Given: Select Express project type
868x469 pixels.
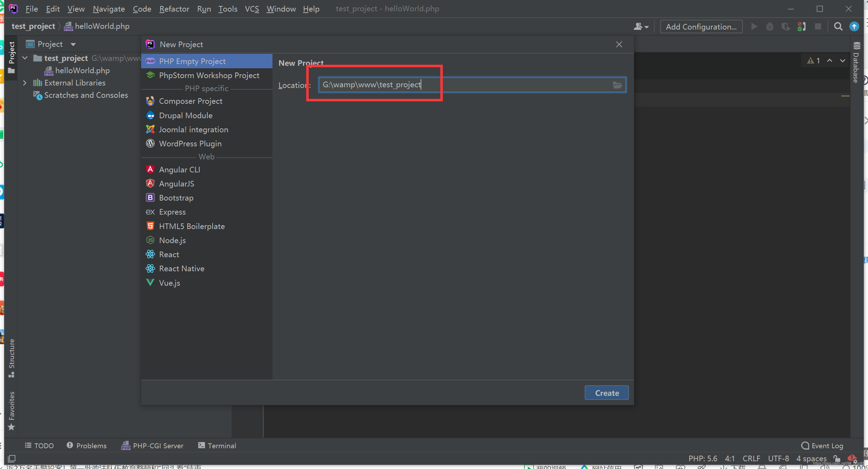Looking at the screenshot, I should [207, 212].
